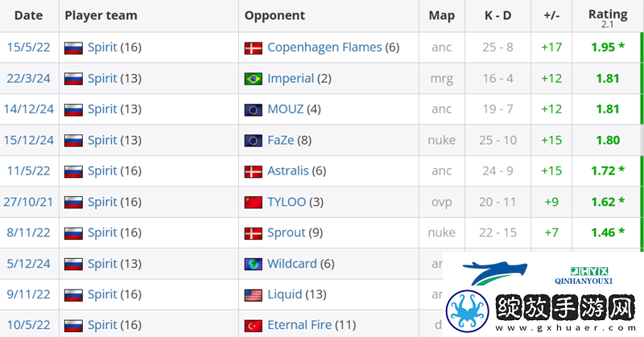Open the Copenhagen Flames team link

click(x=324, y=47)
